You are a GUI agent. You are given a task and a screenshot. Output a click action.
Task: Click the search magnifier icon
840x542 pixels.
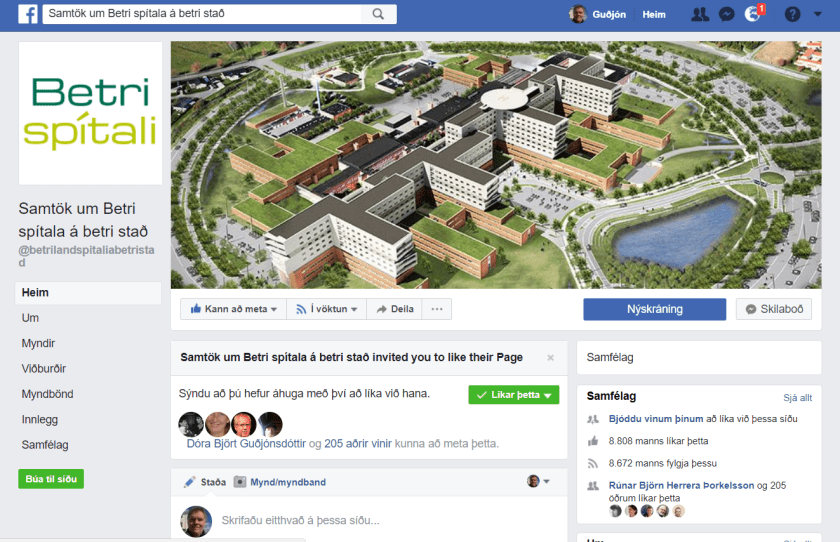pyautogui.click(x=378, y=14)
